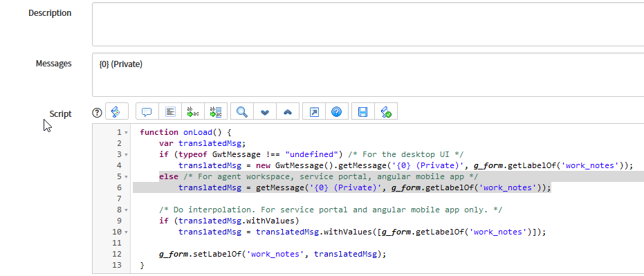Click line number 4 in gutter
Viewport: 644px width, 276px height.
click(119, 165)
